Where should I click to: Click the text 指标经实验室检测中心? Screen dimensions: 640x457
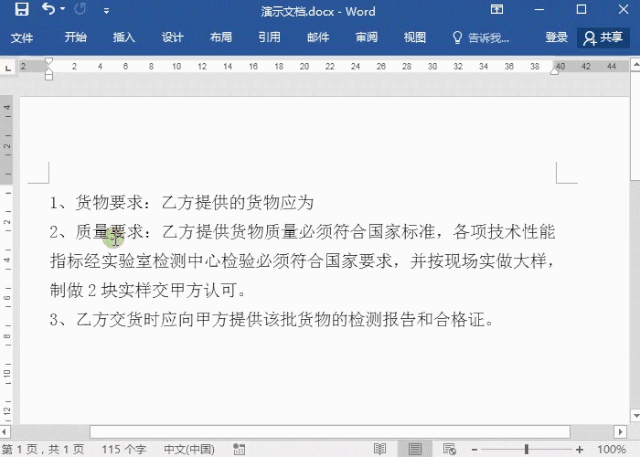[x=136, y=261]
